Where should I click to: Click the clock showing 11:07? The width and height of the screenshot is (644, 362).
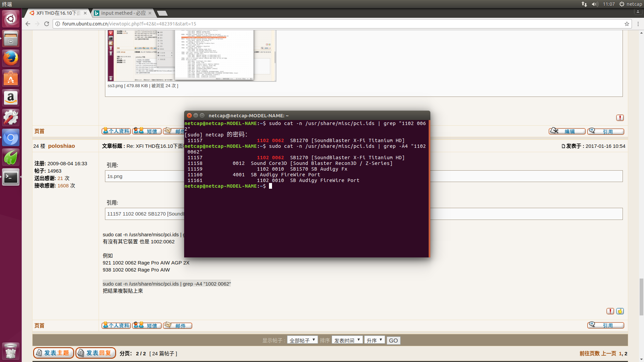[x=609, y=4]
